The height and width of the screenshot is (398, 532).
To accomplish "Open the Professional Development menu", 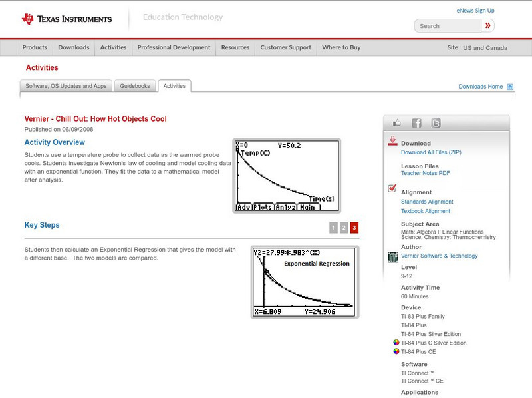I will coord(174,47).
